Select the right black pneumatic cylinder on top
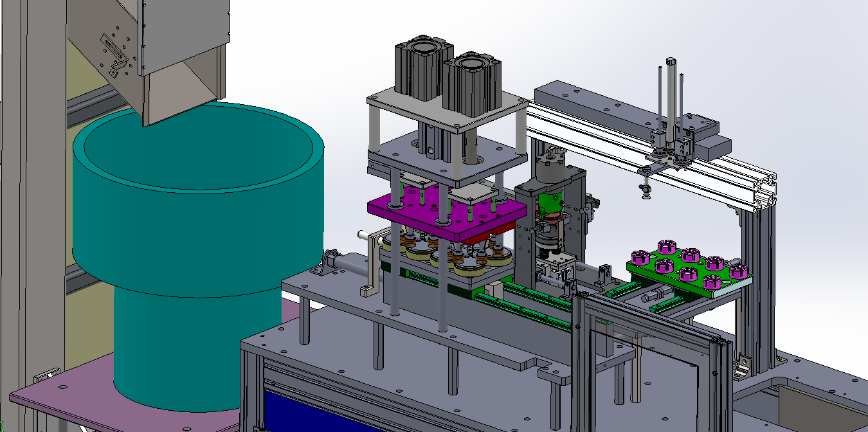 471,84
